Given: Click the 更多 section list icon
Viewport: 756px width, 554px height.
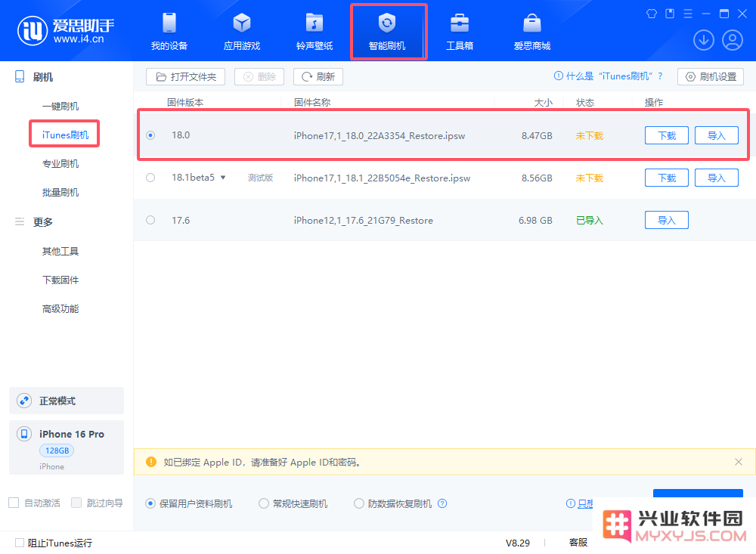Looking at the screenshot, I should tap(20, 221).
